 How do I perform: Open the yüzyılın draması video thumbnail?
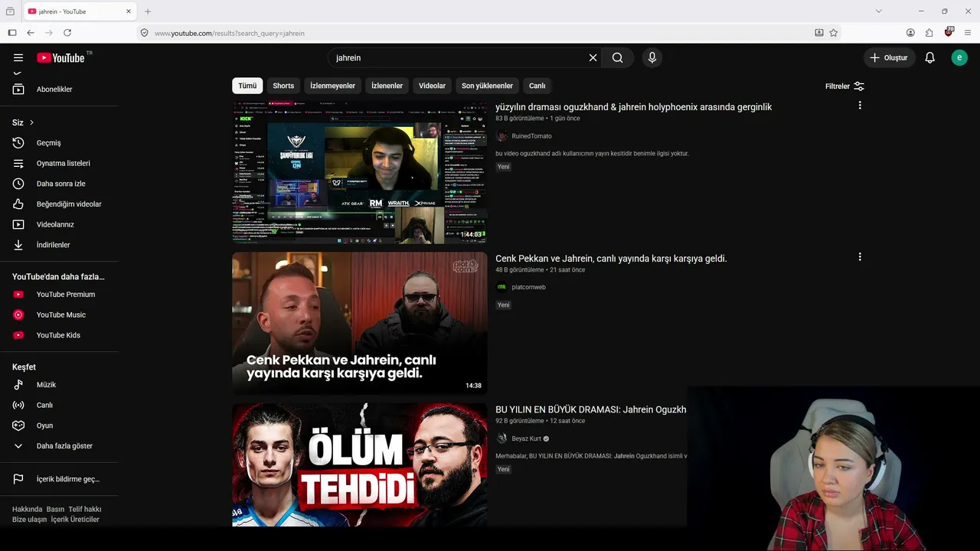(x=360, y=172)
